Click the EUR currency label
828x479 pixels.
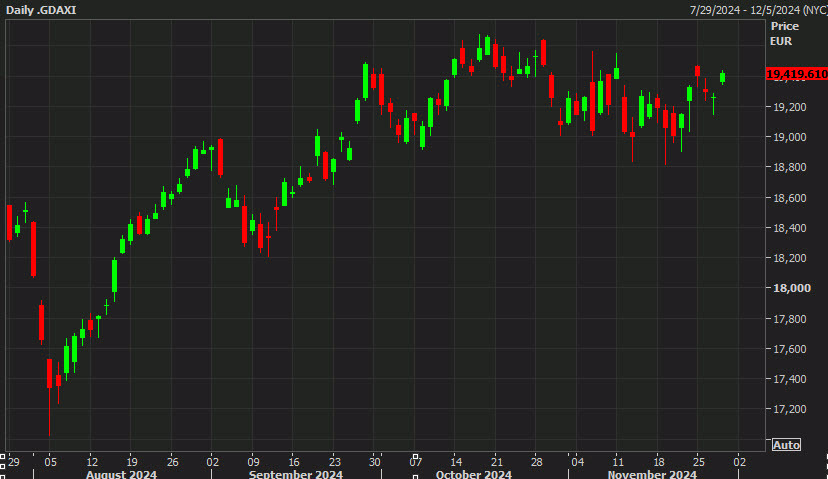click(780, 41)
